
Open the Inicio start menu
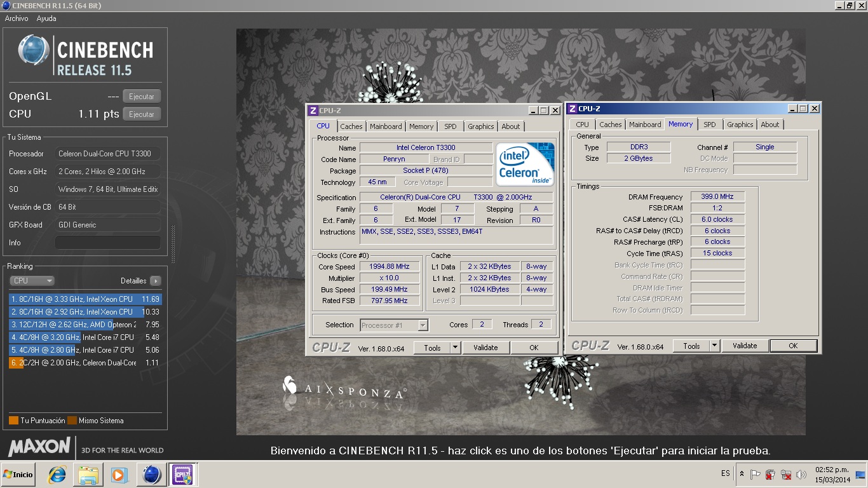click(x=18, y=475)
